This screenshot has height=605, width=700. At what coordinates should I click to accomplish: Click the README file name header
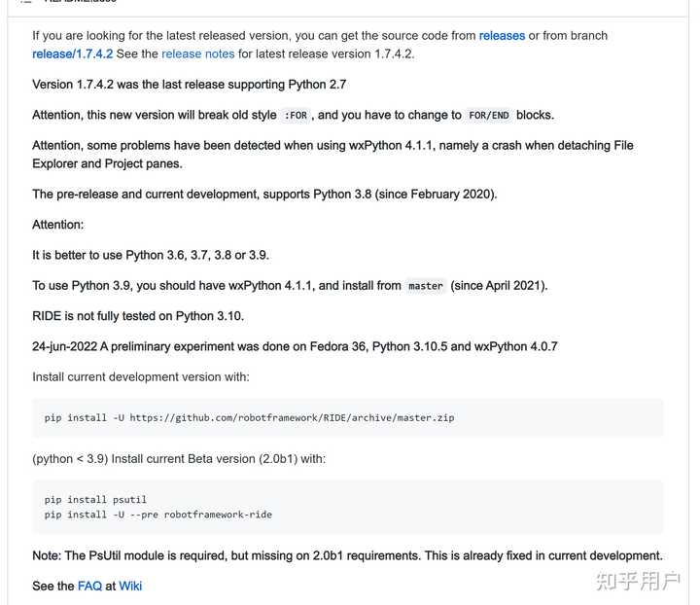80,3
